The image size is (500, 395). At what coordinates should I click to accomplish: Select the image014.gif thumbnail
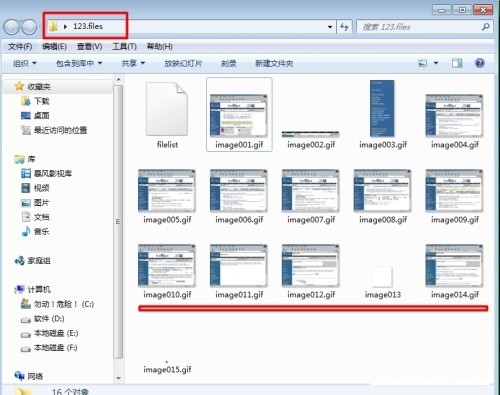tap(454, 266)
